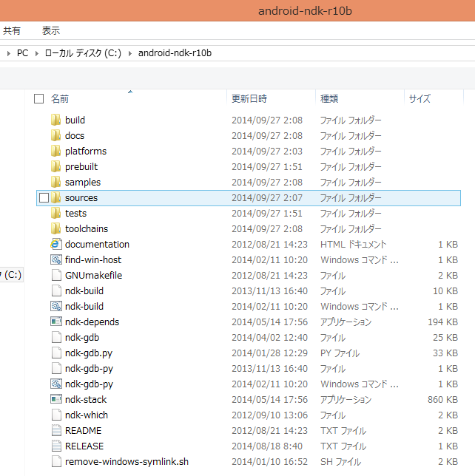Click the SH ファイル type cell
Image resolution: width=475 pixels, height=476 pixels.
(340, 461)
